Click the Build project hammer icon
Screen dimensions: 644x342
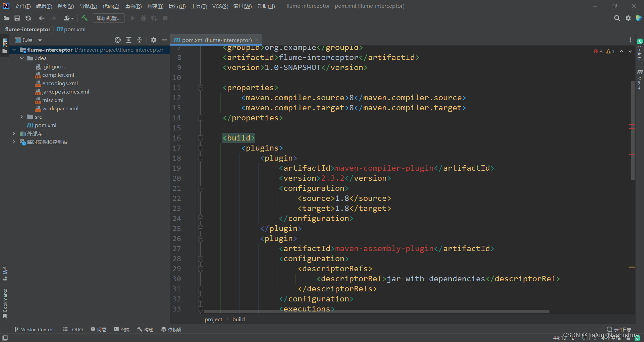coord(85,18)
